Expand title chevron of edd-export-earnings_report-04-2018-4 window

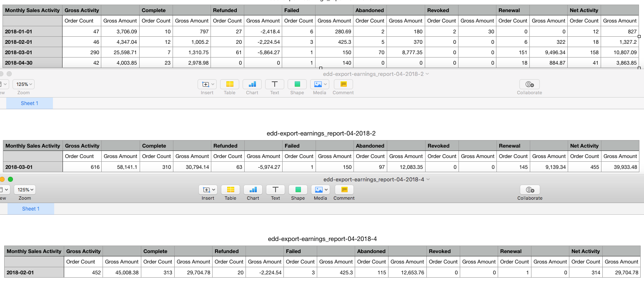[428, 179]
